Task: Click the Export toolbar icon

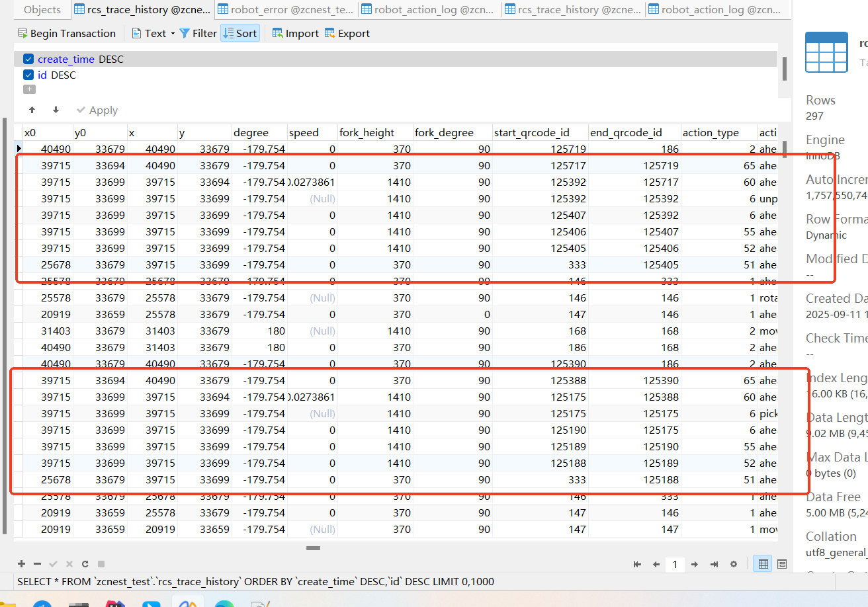Action: 330,33
